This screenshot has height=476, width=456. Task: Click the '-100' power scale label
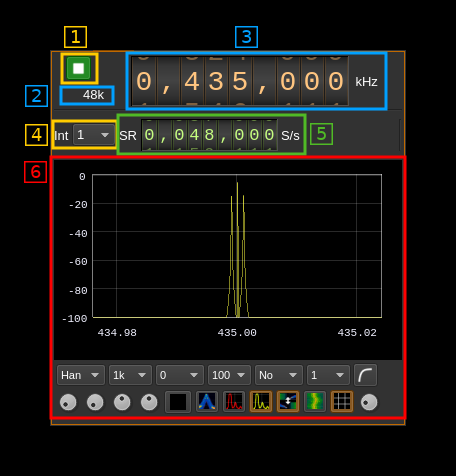[75, 319]
